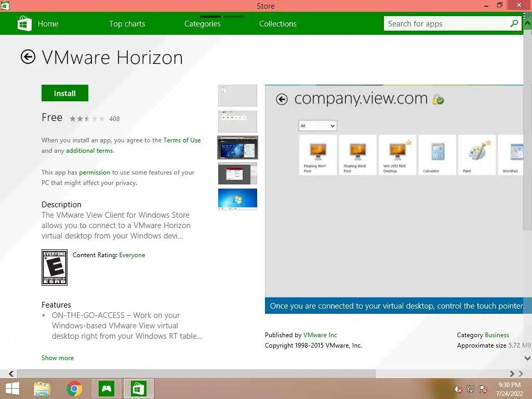Image resolution: width=532 pixels, height=399 pixels.
Task: Click the right arrow of horizontal scrollbar
Action: (x=512, y=374)
